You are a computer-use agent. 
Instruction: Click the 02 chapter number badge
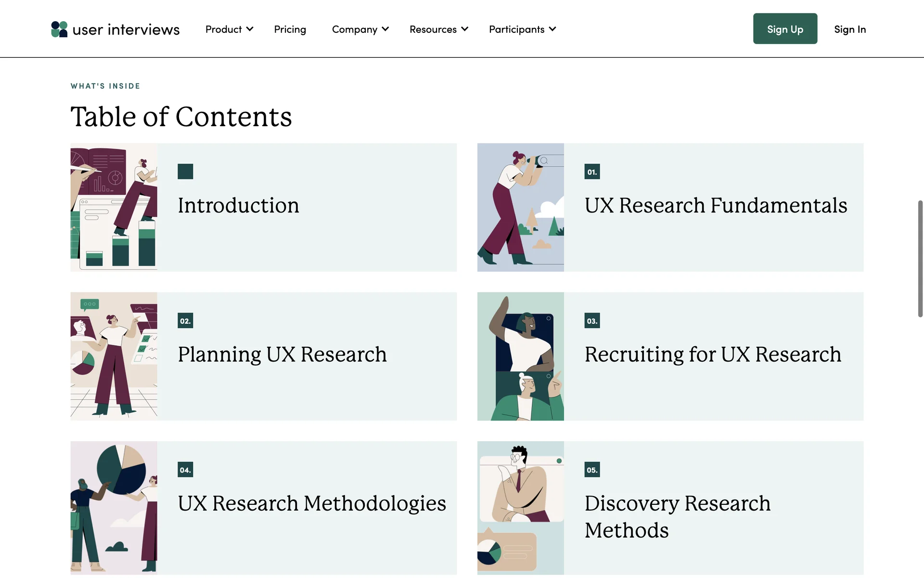coord(185,321)
